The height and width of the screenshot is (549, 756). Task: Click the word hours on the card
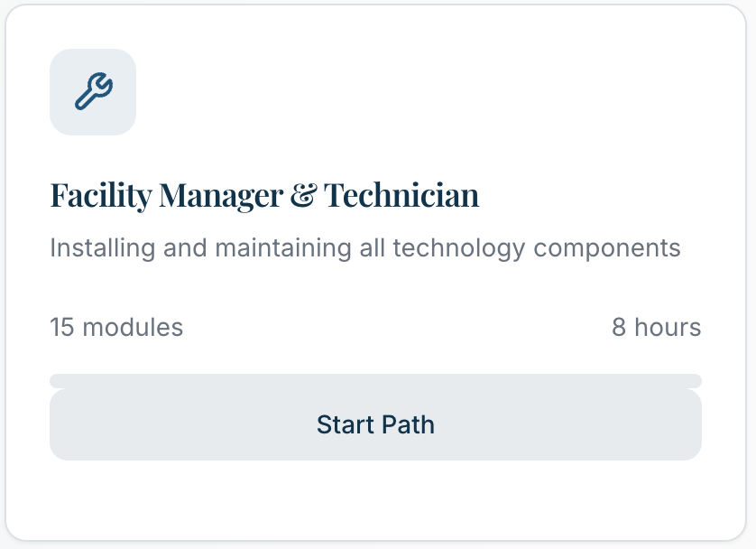coord(668,327)
